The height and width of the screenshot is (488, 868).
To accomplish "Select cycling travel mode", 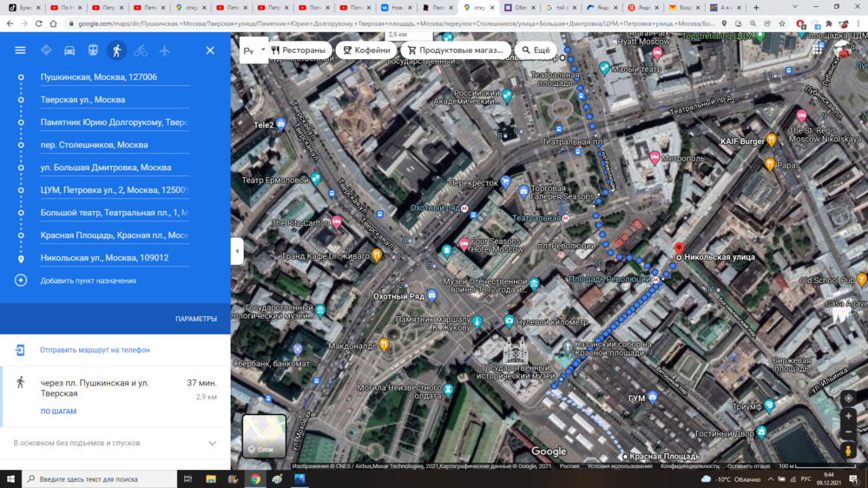I will [141, 50].
